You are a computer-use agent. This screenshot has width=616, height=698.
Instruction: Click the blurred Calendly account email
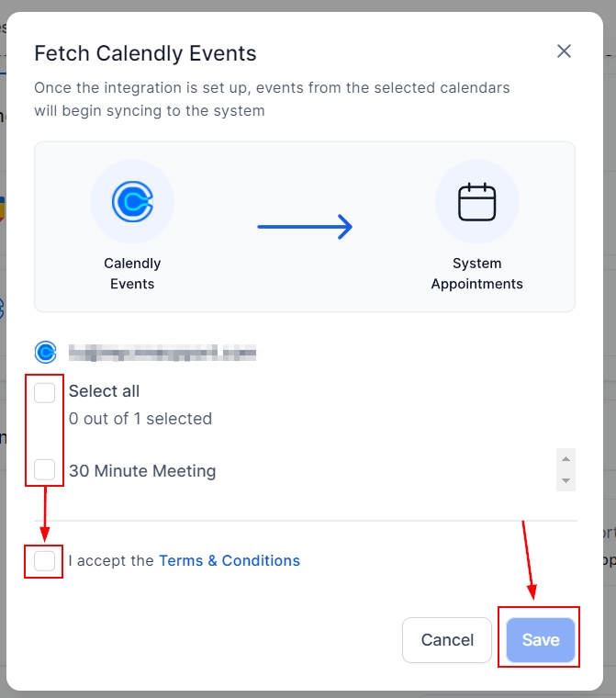(x=162, y=352)
